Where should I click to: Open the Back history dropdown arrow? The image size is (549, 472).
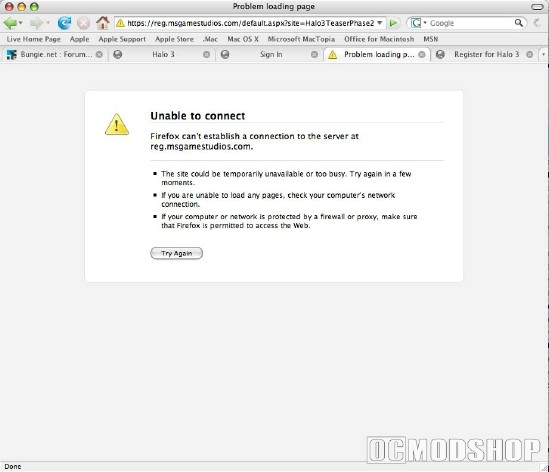point(21,23)
